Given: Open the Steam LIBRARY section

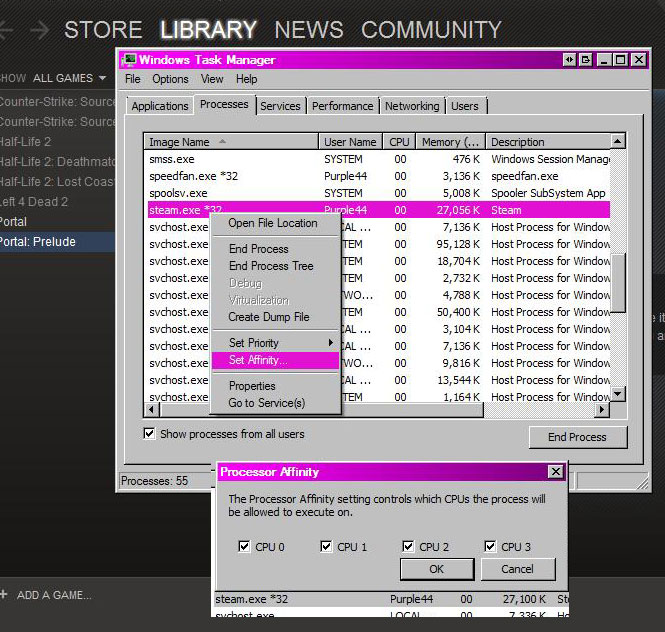Looking at the screenshot, I should pos(208,30).
